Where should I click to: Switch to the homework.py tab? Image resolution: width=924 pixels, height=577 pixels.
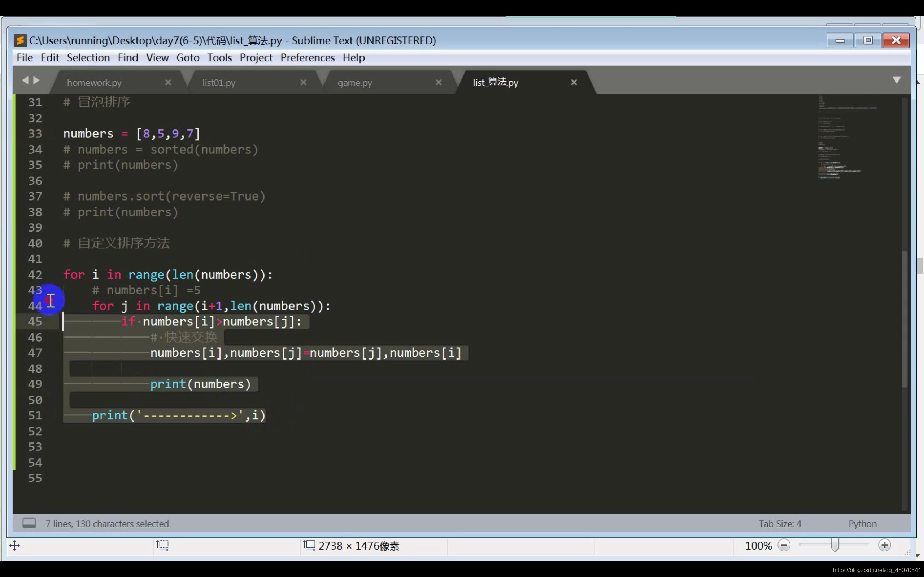pos(94,83)
